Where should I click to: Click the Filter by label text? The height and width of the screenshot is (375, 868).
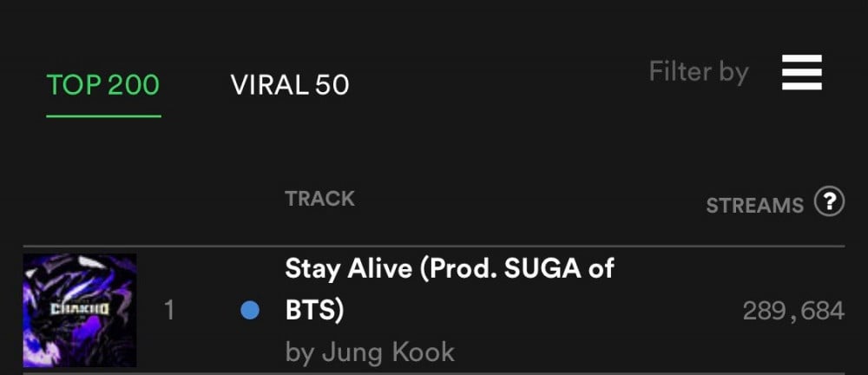pyautogui.click(x=699, y=73)
